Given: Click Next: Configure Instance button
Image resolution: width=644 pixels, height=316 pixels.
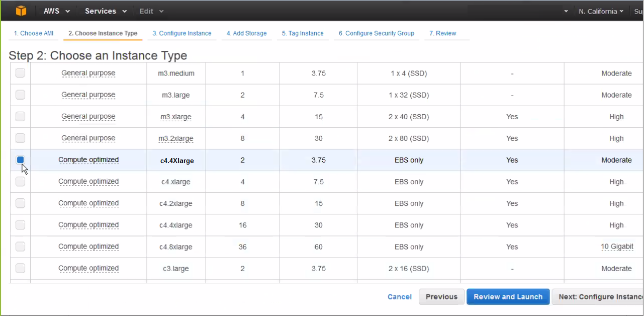Looking at the screenshot, I should [x=598, y=297].
